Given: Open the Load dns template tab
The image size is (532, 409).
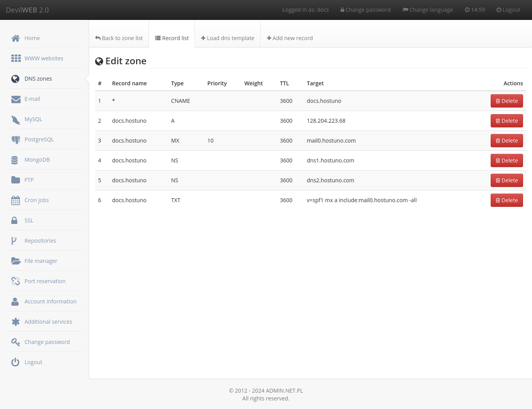Looking at the screenshot, I should coord(227,38).
